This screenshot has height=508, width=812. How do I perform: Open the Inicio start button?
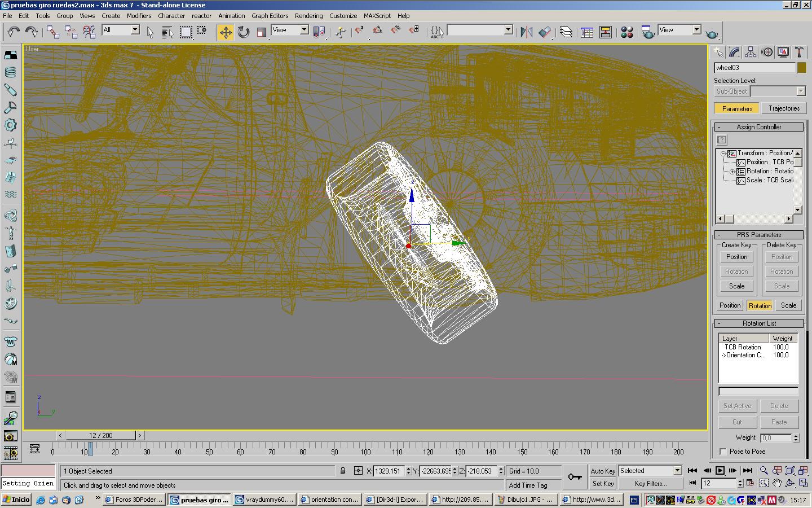[16, 500]
